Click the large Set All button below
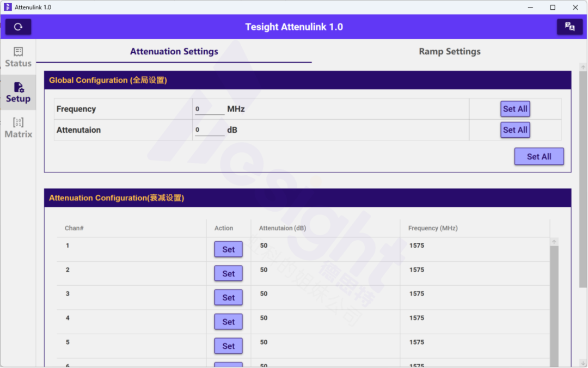 539,156
